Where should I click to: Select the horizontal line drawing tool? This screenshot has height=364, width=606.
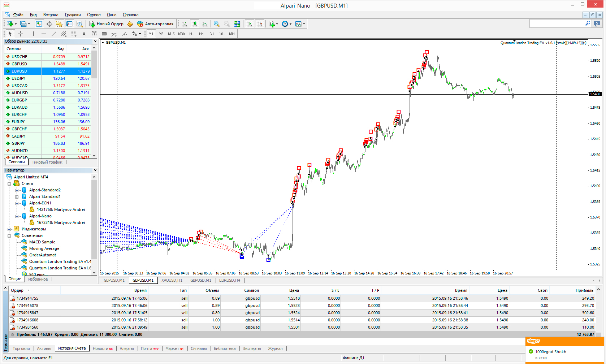[43, 34]
